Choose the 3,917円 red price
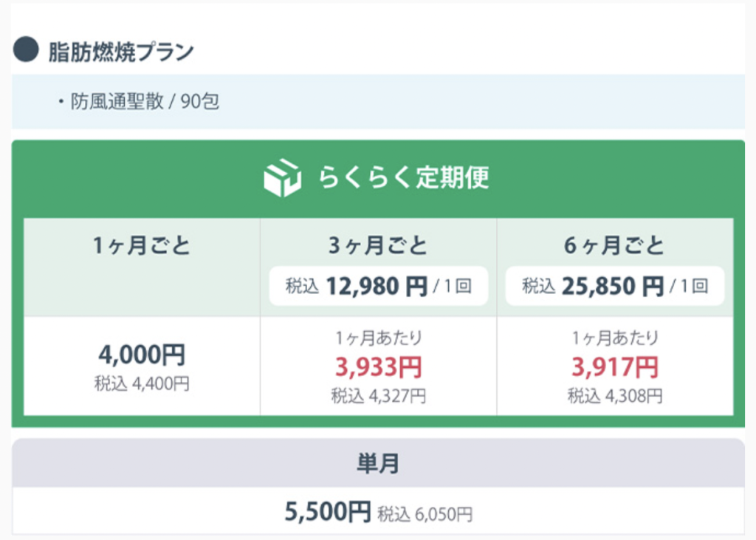This screenshot has height=540, width=756. point(614,366)
